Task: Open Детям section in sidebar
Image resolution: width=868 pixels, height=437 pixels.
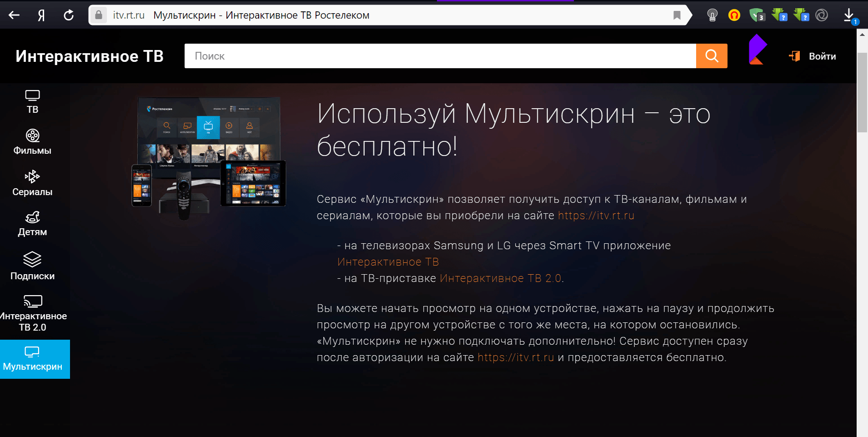Action: point(32,224)
